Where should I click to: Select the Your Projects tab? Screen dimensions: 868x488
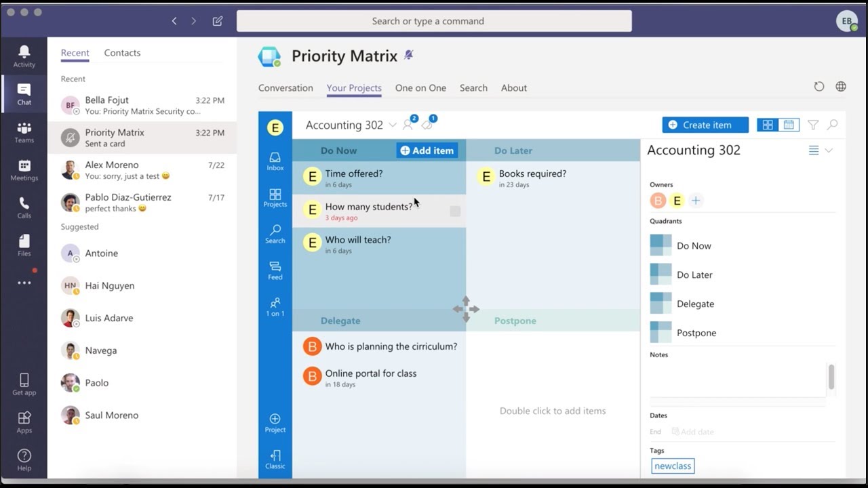(x=354, y=88)
